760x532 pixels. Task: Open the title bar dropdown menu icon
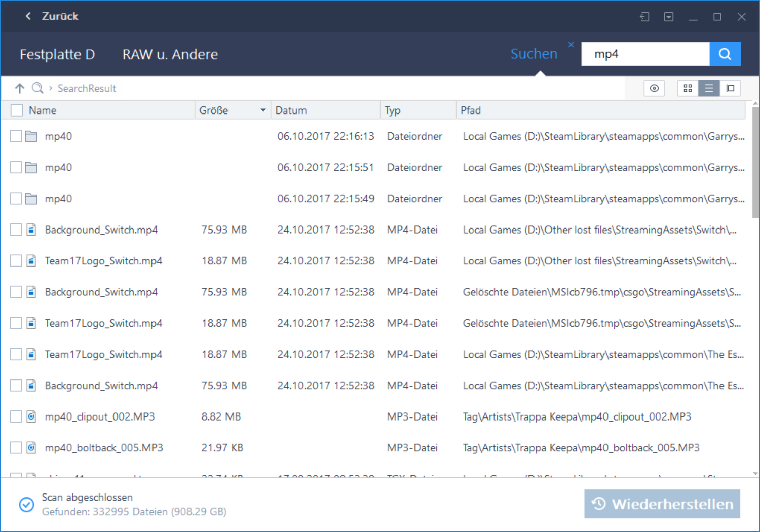(x=669, y=17)
